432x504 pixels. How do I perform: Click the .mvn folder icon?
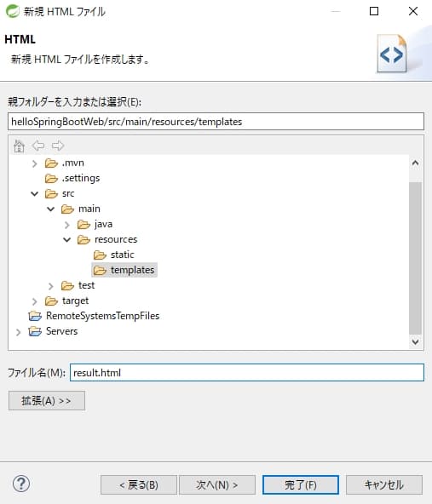(51, 163)
